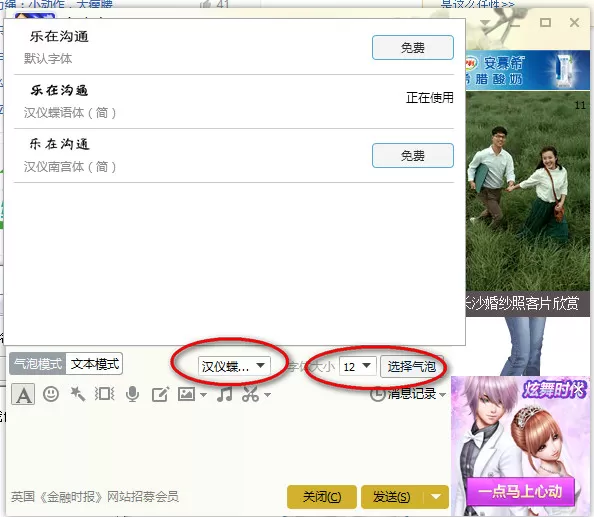The image size is (594, 517).
Task: Maximize the chat window
Action: point(545,22)
